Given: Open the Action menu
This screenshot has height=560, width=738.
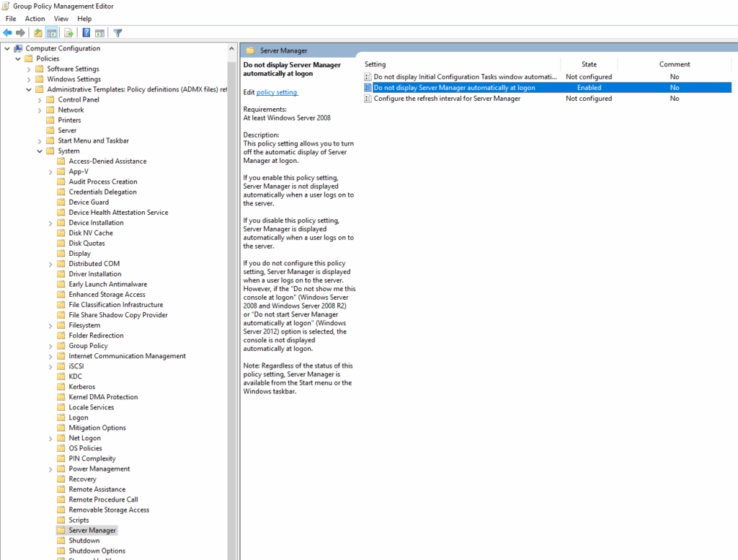Looking at the screenshot, I should (35, 18).
